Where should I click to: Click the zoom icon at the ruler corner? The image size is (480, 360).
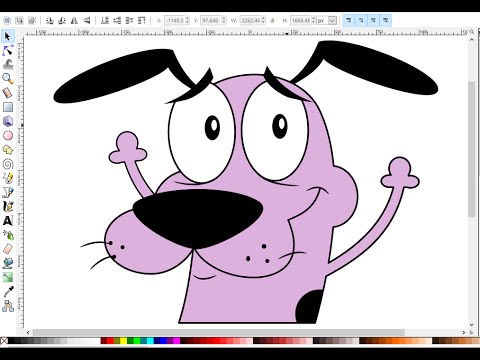coord(471,32)
